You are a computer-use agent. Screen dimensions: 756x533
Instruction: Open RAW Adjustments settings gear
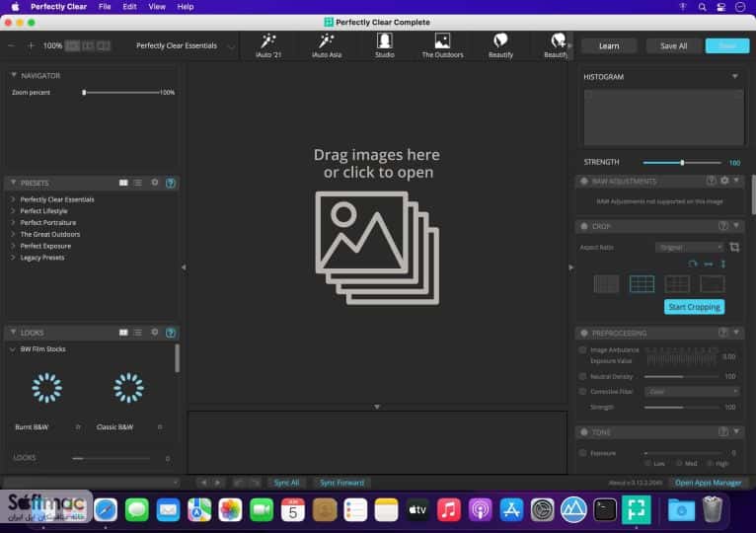click(724, 181)
